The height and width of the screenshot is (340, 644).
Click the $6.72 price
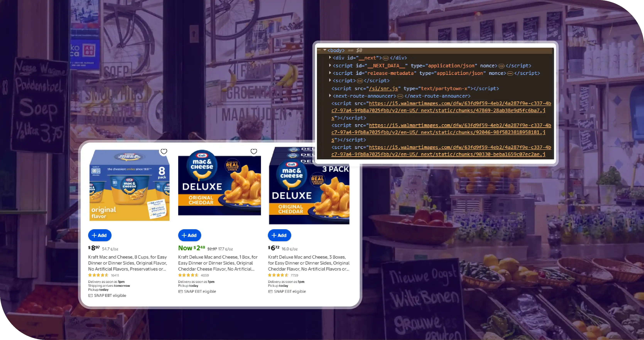coord(273,248)
